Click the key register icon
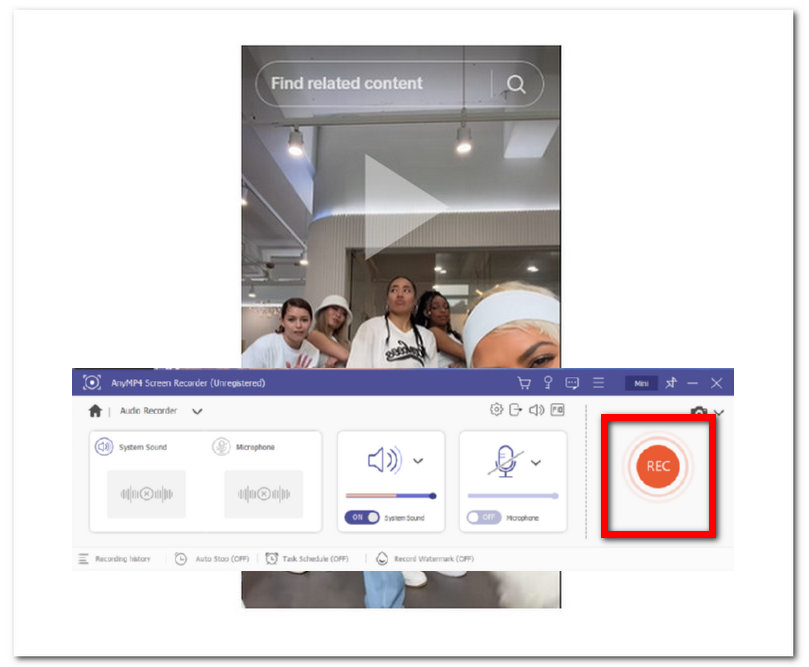The width and height of the screenshot is (809, 667). pos(548,383)
